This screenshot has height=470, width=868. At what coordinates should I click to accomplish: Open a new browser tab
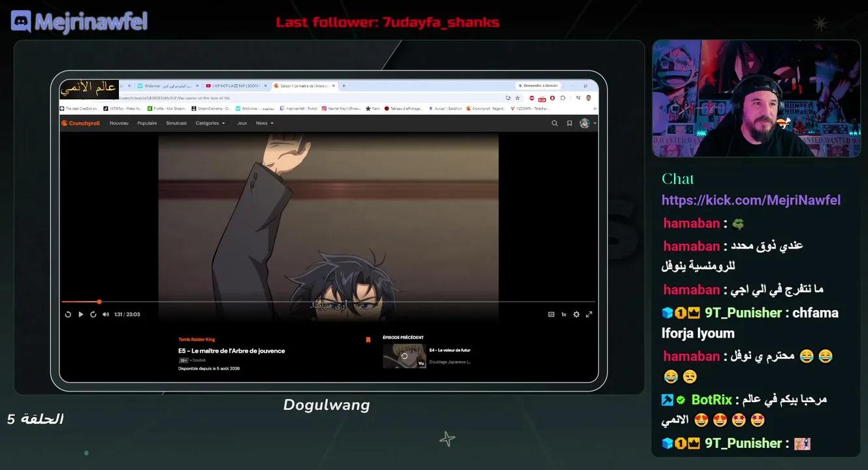click(344, 86)
